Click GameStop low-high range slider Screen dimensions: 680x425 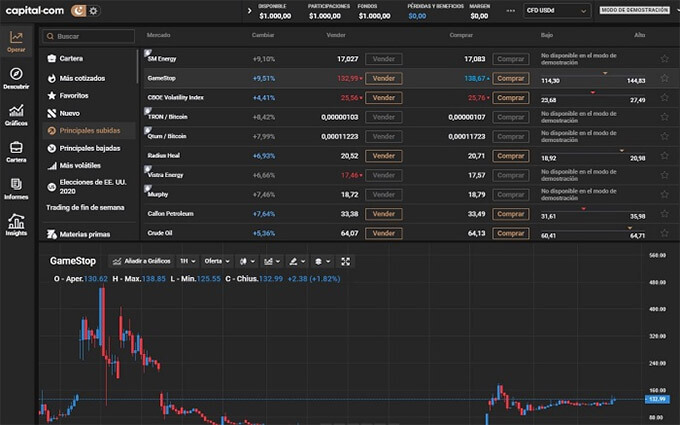point(593,78)
